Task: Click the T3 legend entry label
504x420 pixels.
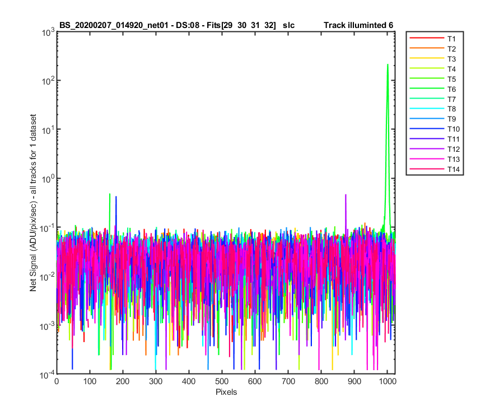Action: (x=451, y=59)
